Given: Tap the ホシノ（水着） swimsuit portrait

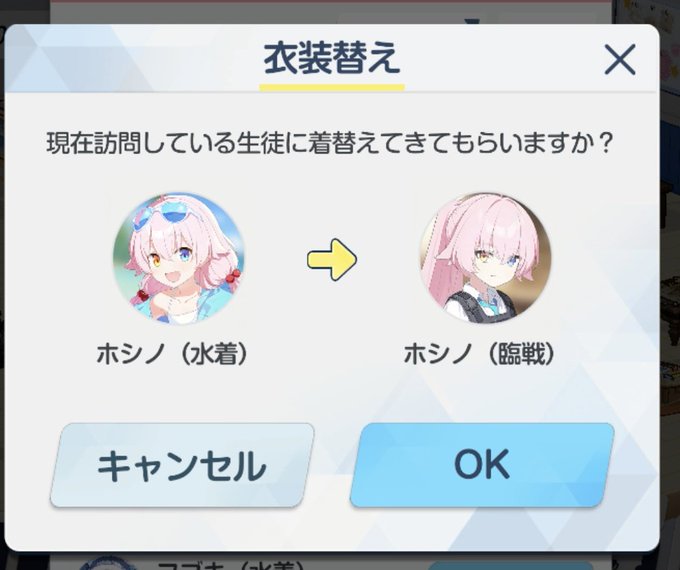Looking at the screenshot, I should [179, 259].
